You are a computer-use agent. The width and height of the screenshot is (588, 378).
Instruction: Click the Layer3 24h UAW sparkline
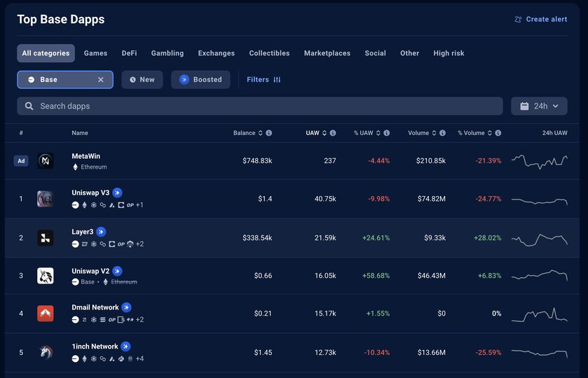pyautogui.click(x=539, y=239)
